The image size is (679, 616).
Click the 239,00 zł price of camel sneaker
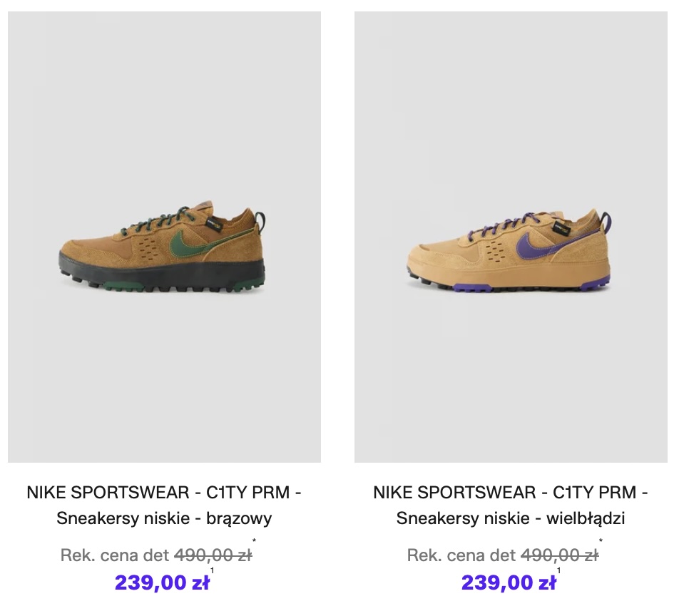click(x=509, y=583)
